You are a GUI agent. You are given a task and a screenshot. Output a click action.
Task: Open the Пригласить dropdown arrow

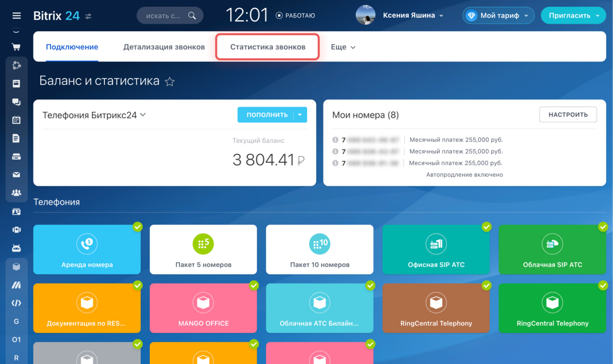pyautogui.click(x=597, y=16)
